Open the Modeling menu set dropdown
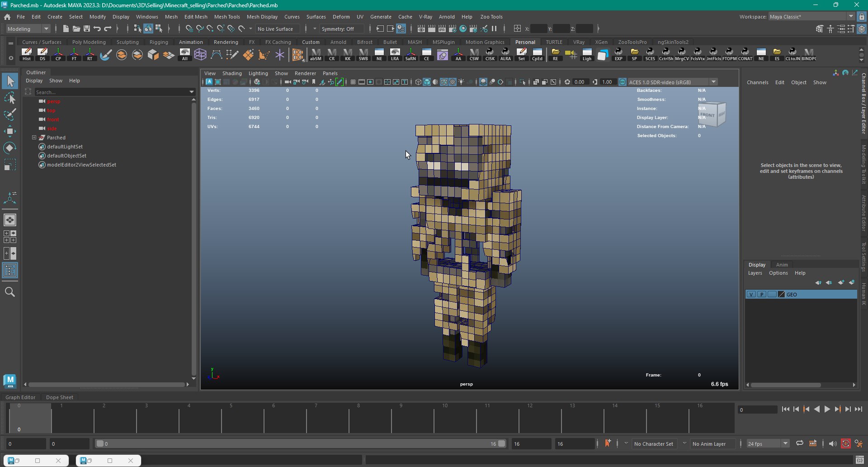The image size is (868, 467). 28,29
